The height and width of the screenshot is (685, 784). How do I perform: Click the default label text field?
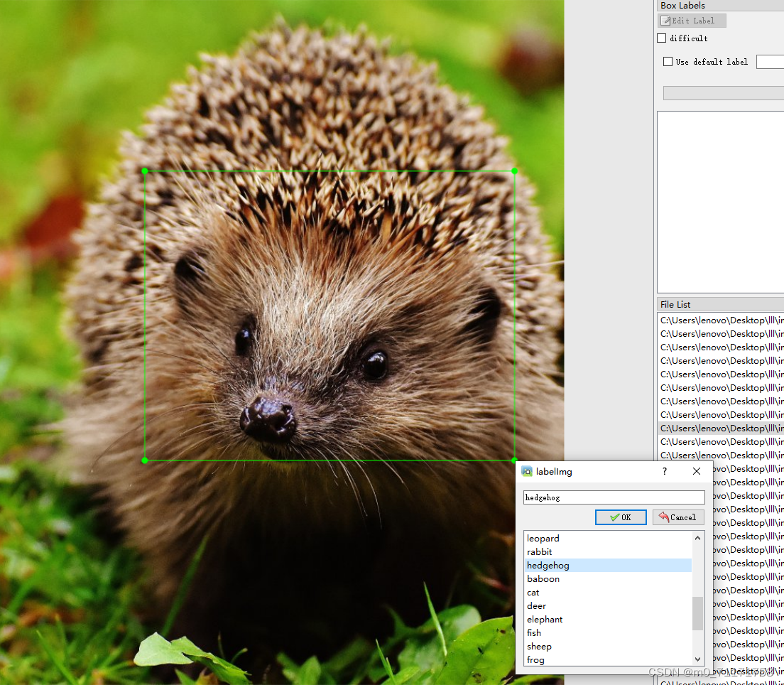[770, 62]
